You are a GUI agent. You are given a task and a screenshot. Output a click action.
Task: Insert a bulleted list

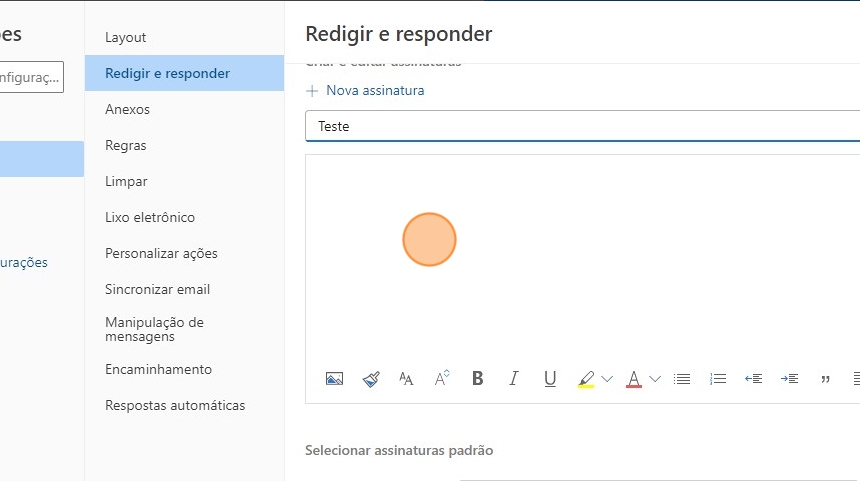click(x=682, y=379)
